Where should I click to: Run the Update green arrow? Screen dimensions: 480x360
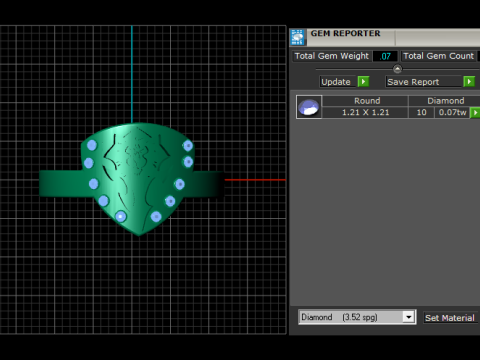click(363, 82)
